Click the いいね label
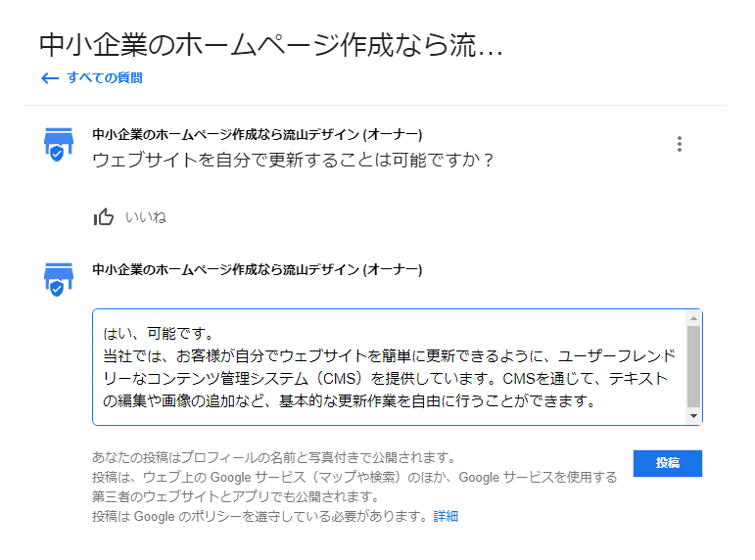 [x=145, y=217]
